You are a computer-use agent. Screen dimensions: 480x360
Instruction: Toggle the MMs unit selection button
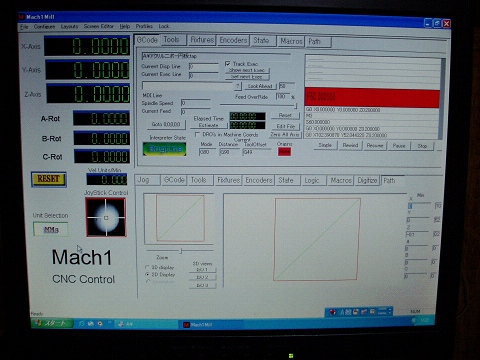point(51,230)
